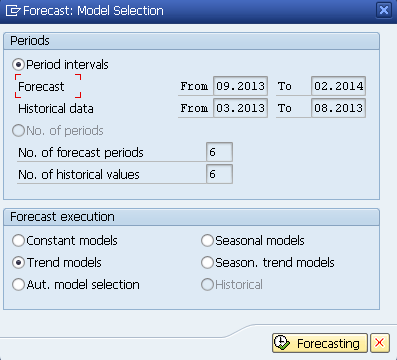Click the red X cancel icon
Image resolution: width=397 pixels, height=360 pixels.
380,343
